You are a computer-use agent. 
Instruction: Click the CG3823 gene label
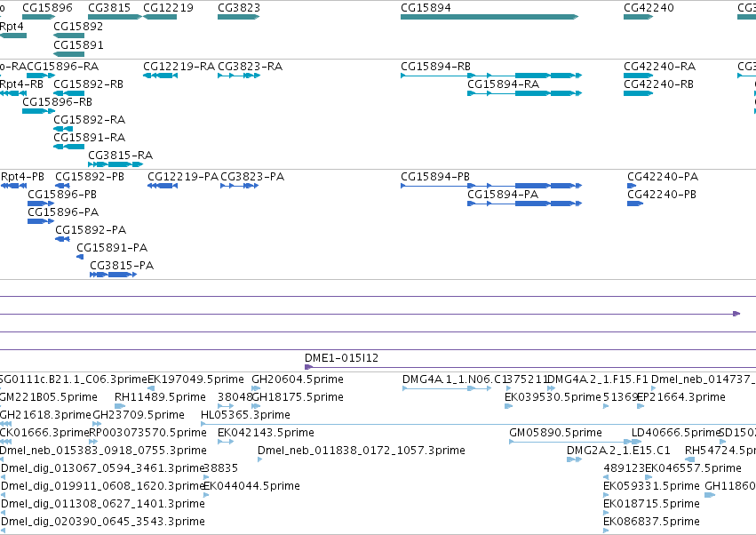(x=239, y=8)
